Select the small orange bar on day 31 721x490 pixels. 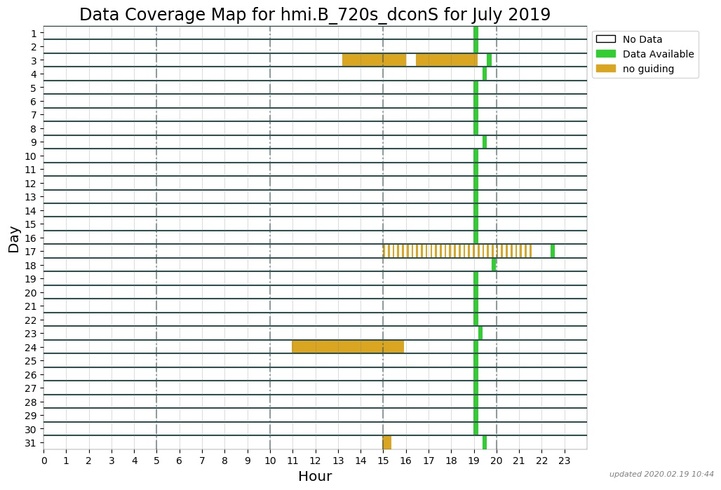387,442
